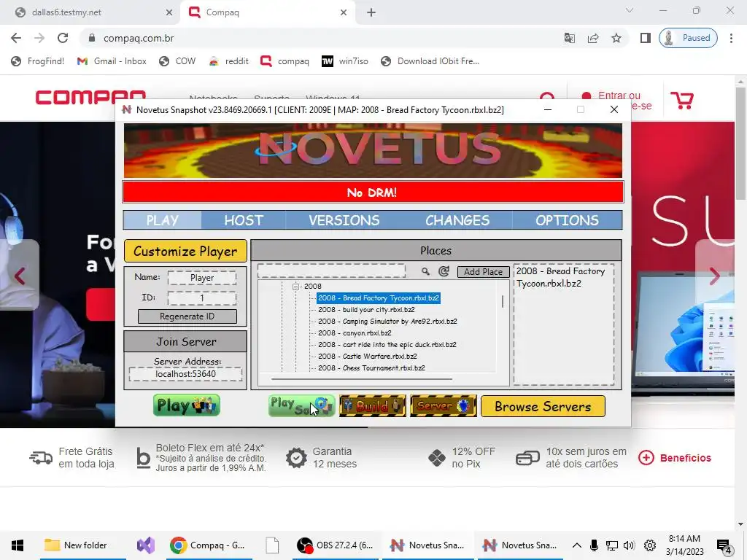Screen dimensions: 747x560
Task: Select the PLAY tab
Action: [x=163, y=220]
